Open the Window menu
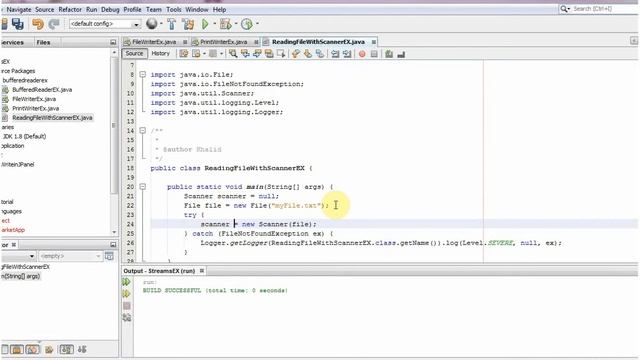The height and width of the screenshot is (360, 640). [197, 9]
